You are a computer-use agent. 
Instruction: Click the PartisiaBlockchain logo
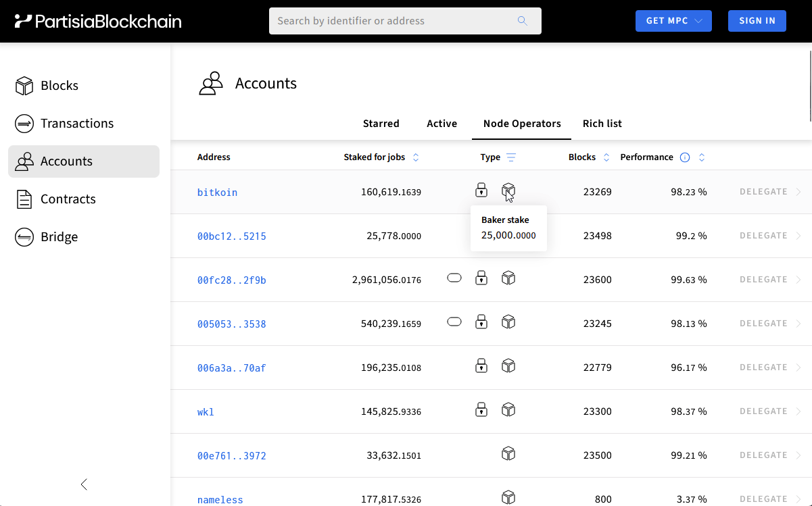pyautogui.click(x=98, y=21)
